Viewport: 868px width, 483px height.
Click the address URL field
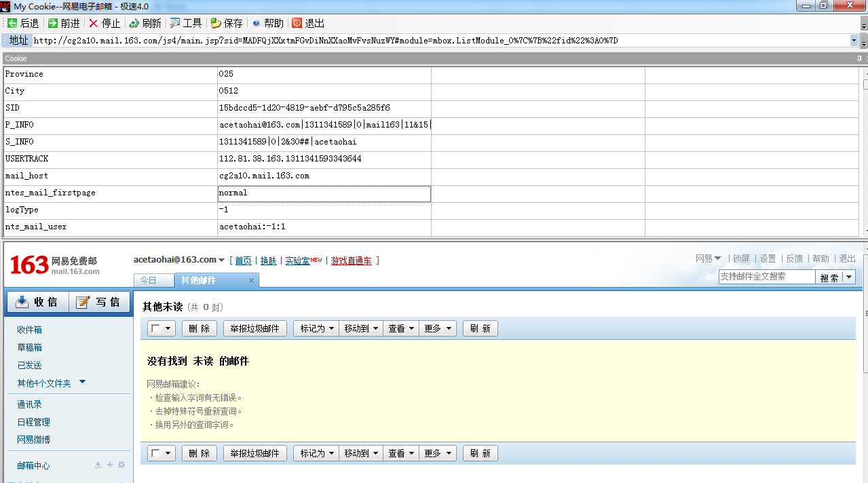(440, 41)
